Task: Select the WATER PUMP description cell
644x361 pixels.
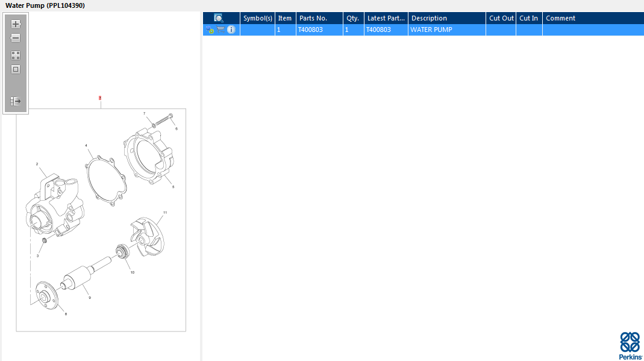Action: point(447,30)
